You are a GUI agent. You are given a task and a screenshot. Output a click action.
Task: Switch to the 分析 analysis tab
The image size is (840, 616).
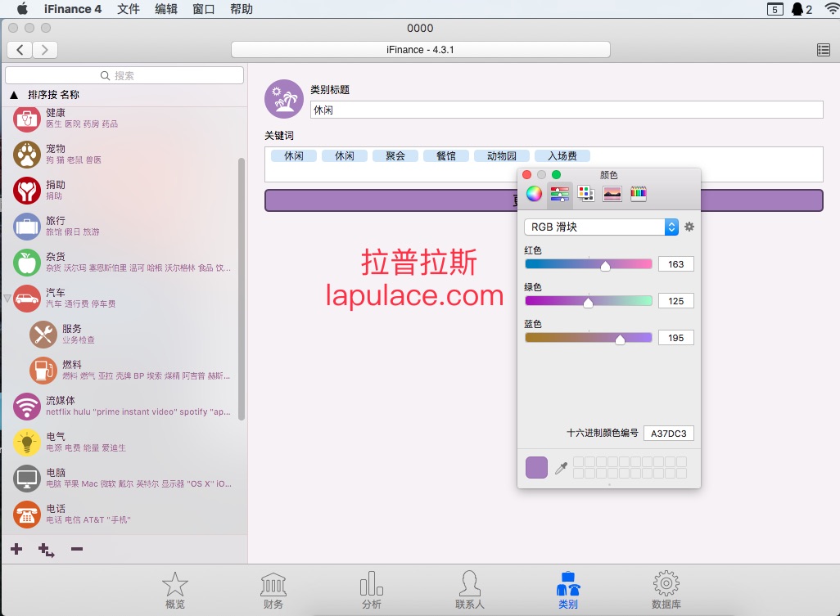coord(371,591)
